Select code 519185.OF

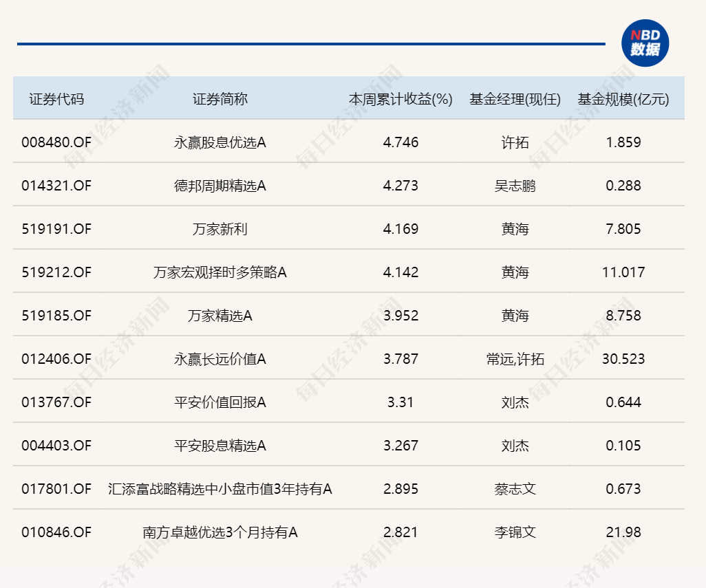click(56, 316)
